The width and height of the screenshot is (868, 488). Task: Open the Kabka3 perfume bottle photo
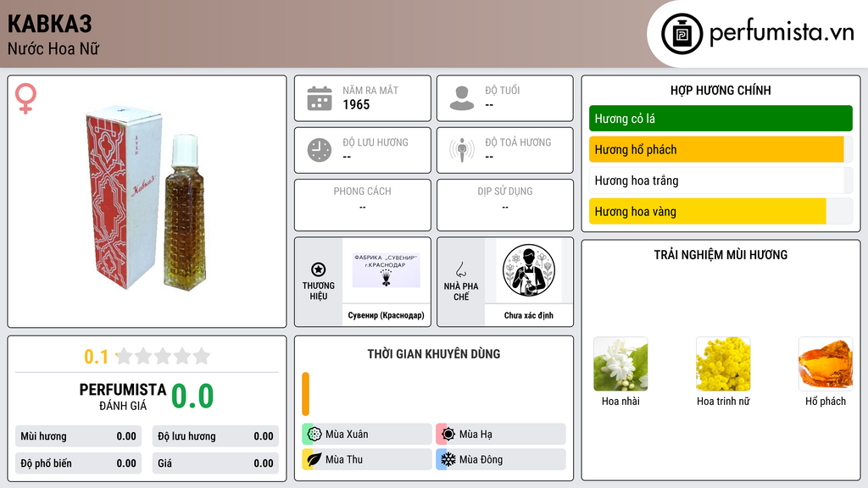tap(147, 197)
